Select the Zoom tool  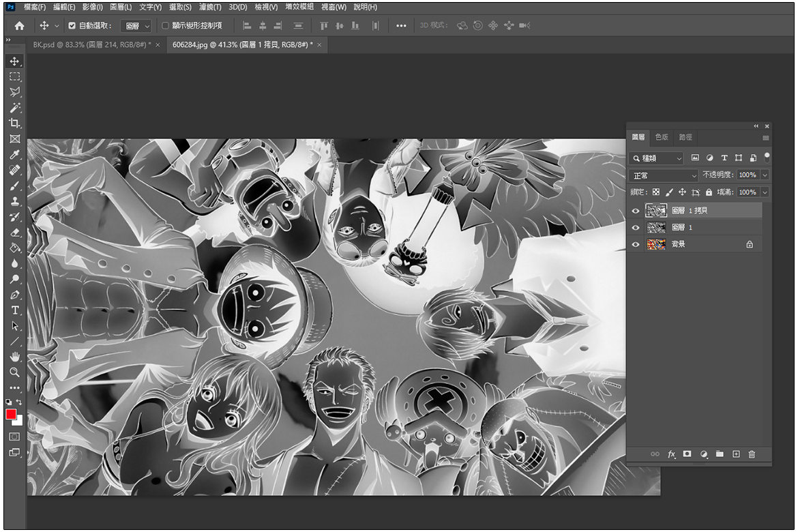[14, 372]
